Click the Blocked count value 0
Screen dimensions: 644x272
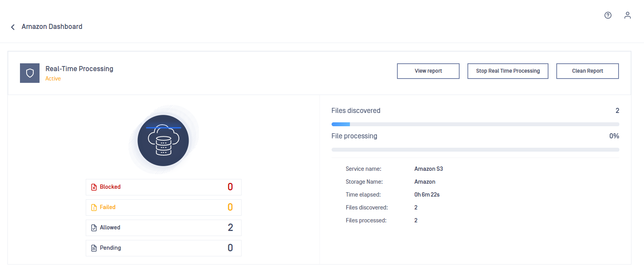(230, 187)
